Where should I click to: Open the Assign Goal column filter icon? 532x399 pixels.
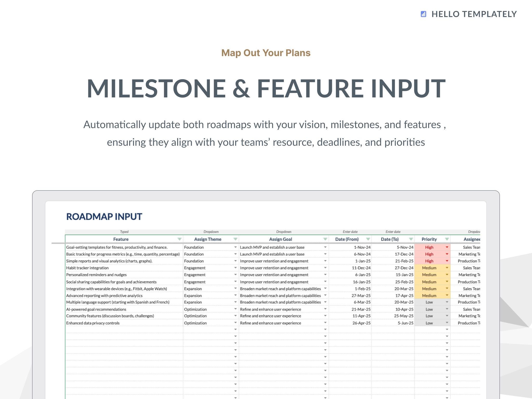click(x=325, y=239)
